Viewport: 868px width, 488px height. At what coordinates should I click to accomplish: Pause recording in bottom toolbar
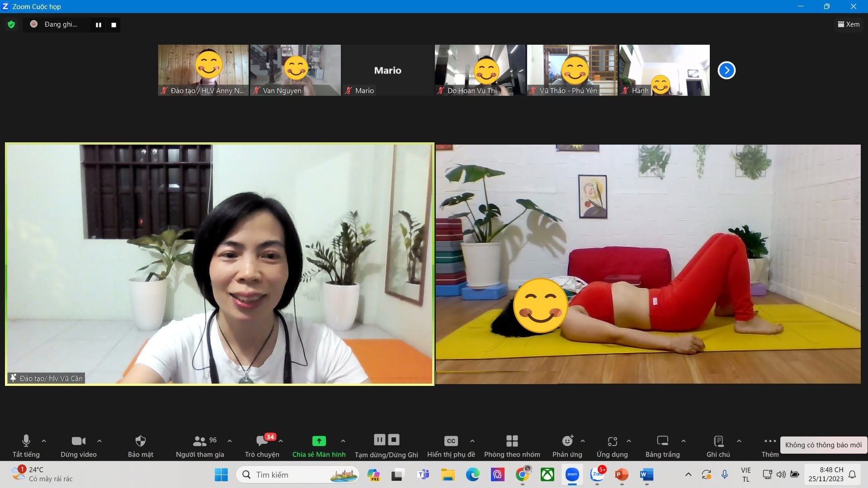coord(380,439)
